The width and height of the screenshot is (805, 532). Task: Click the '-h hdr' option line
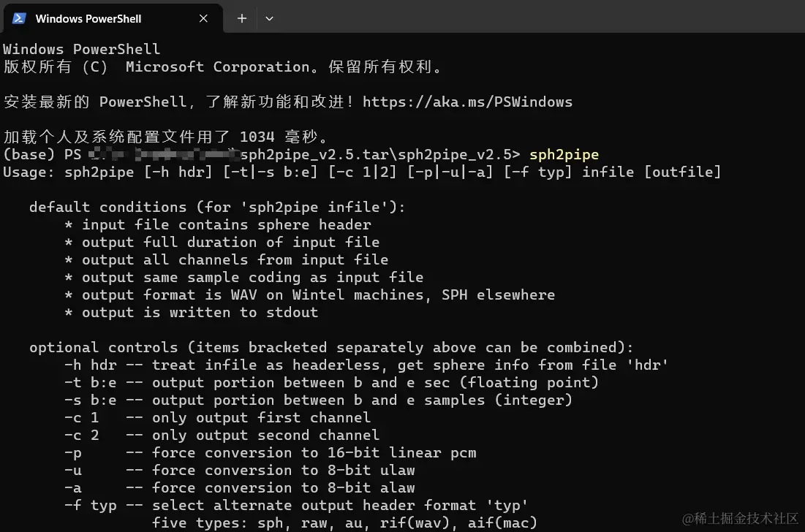pos(366,365)
